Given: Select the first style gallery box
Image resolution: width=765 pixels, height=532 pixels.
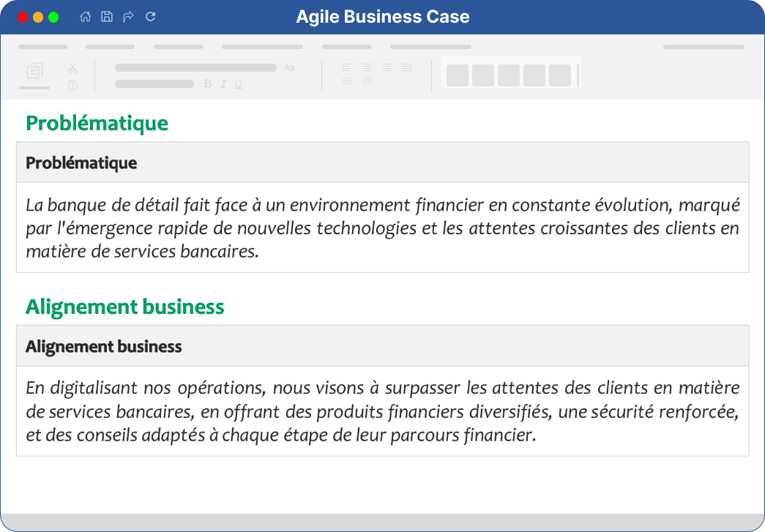Looking at the screenshot, I should pyautogui.click(x=458, y=75).
